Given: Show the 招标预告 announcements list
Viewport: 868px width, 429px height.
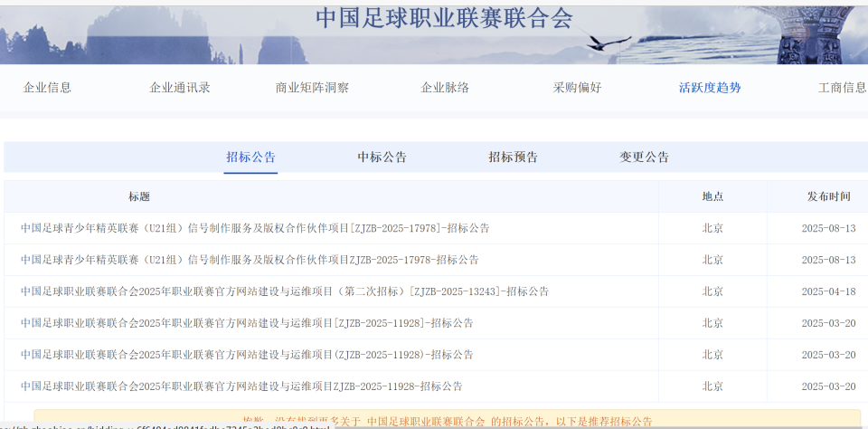Looking at the screenshot, I should [513, 157].
